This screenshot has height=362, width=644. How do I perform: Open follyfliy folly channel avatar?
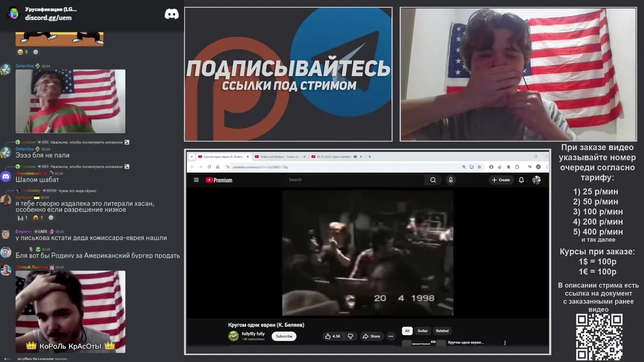pos(233,336)
